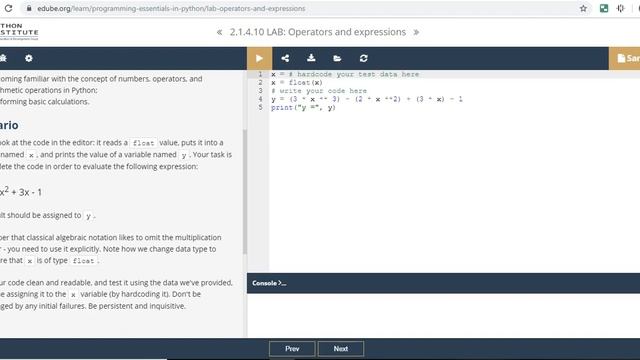
Task: Bookmark this page with the star icon
Action: coord(583,9)
